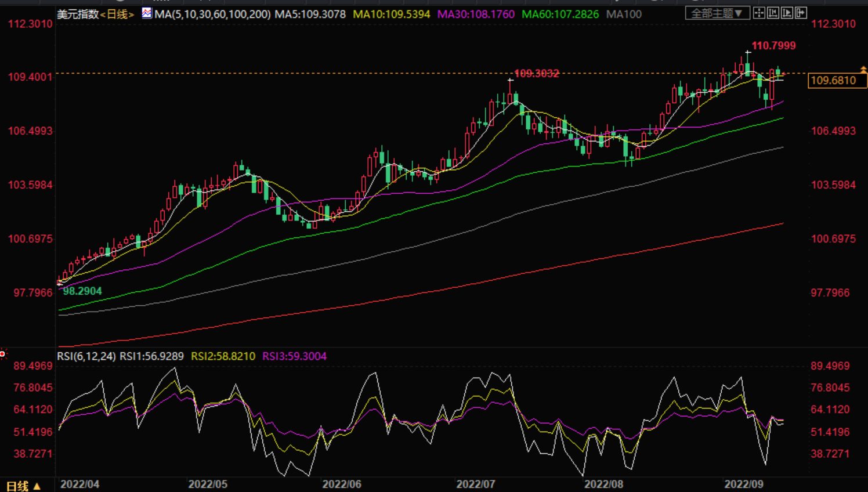Click the RSI(6,12,24) indicator label
The image size is (868, 492).
click(86, 356)
